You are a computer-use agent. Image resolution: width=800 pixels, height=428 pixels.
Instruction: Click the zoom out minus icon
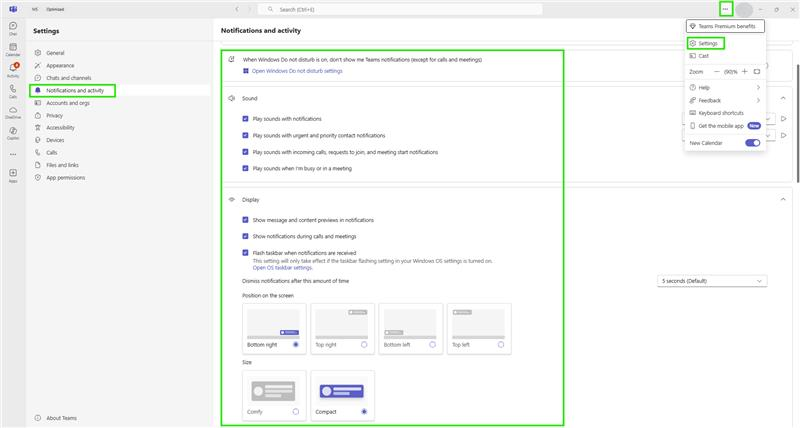(x=716, y=72)
